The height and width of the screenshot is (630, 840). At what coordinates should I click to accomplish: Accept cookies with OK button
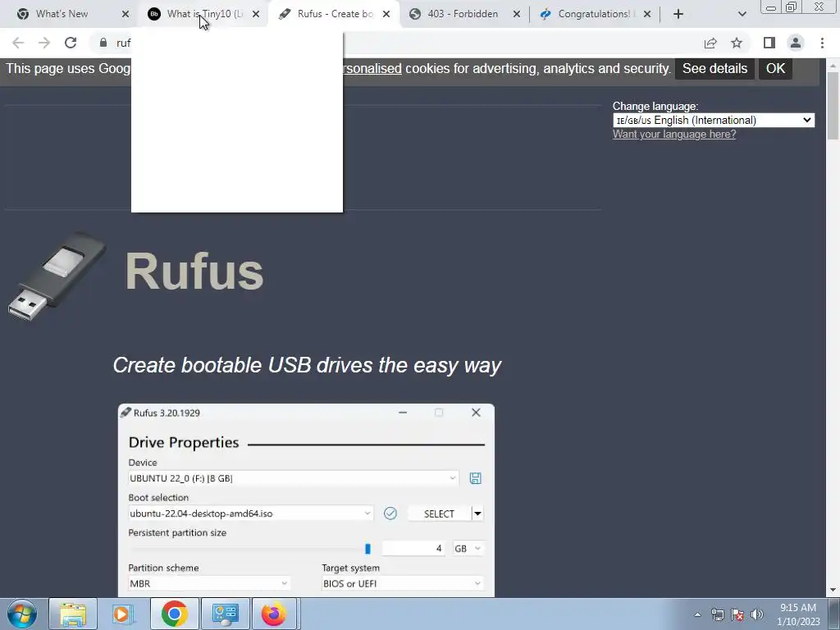[775, 69]
